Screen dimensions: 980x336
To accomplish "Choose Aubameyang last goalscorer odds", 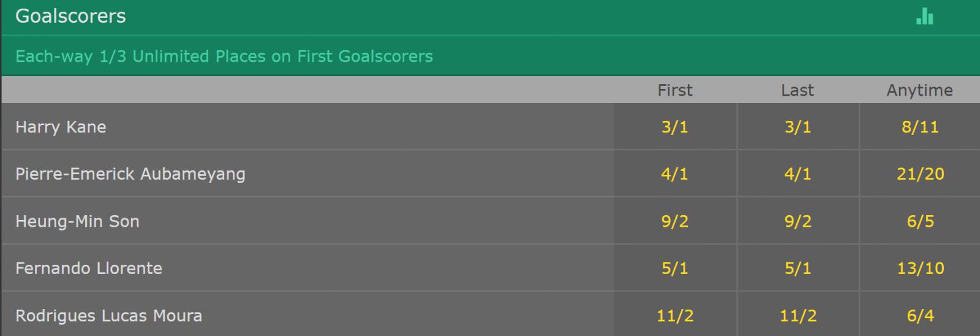I will point(797,174).
